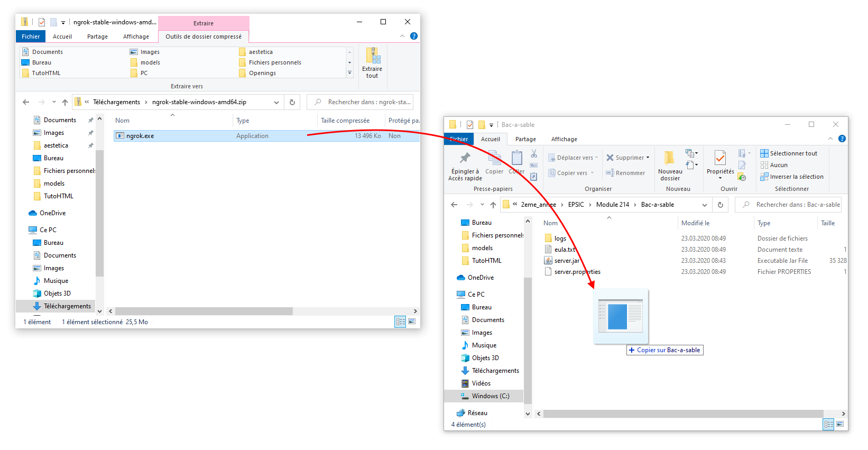Screen dimensions: 868x450
Task: Collapse the ribbon in Bac-a-sable window
Action: (x=830, y=139)
